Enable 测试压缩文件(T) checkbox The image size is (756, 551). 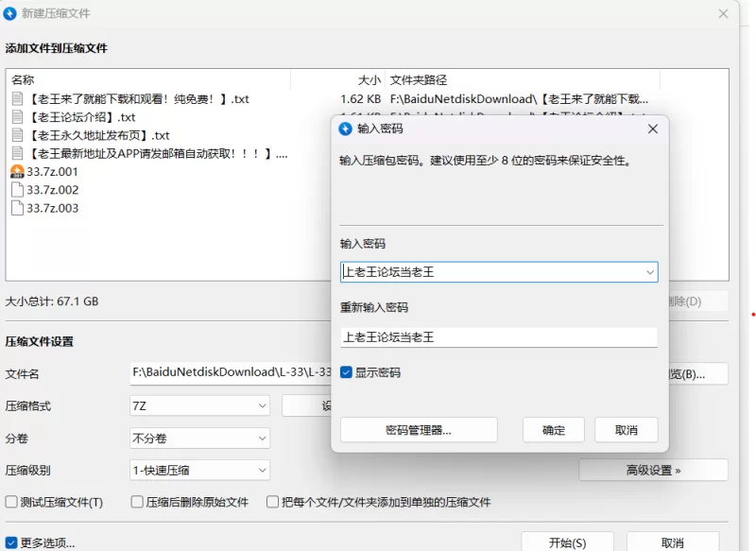pyautogui.click(x=12, y=502)
